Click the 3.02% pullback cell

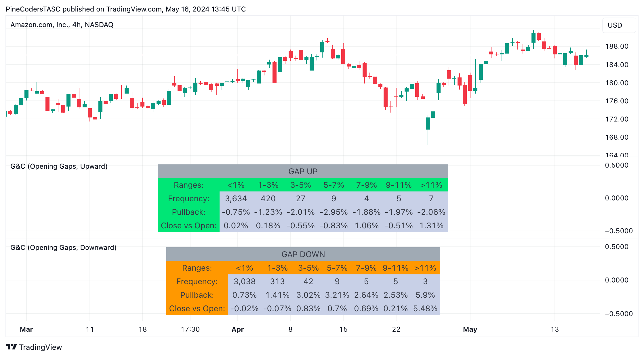(x=308, y=295)
